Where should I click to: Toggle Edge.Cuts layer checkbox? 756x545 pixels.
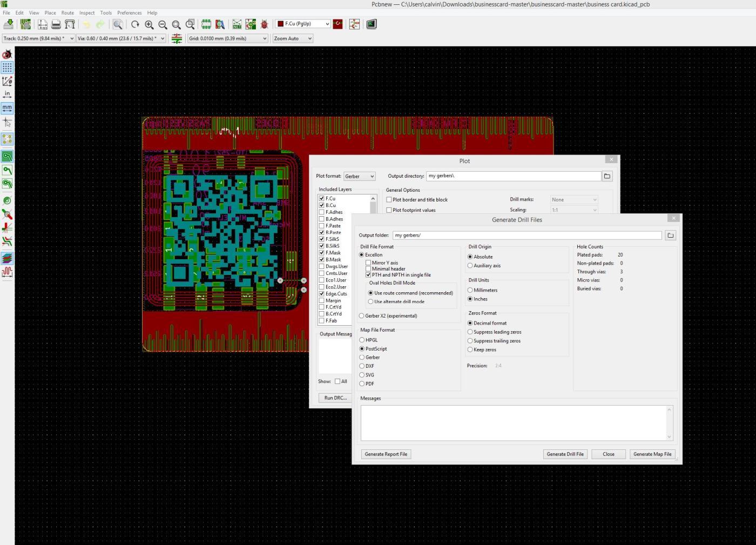coord(322,294)
